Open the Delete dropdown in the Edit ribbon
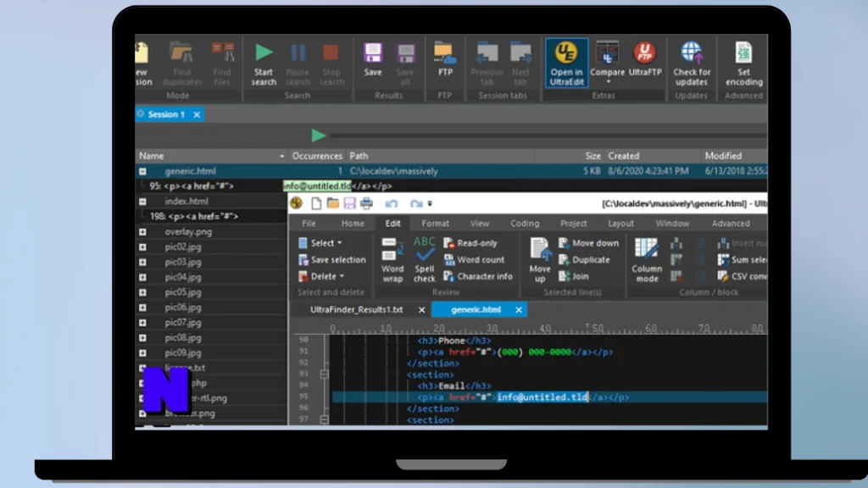 coord(321,276)
